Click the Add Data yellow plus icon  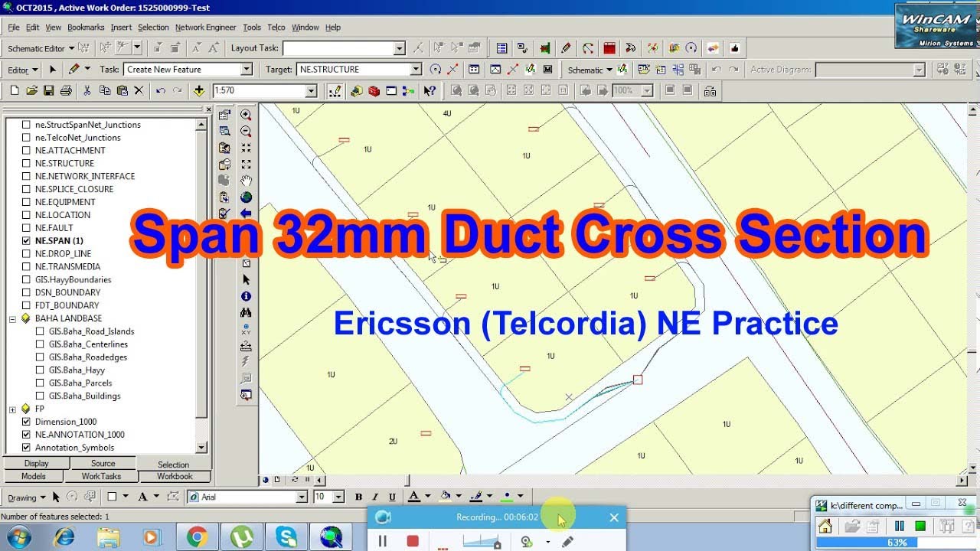tap(199, 90)
